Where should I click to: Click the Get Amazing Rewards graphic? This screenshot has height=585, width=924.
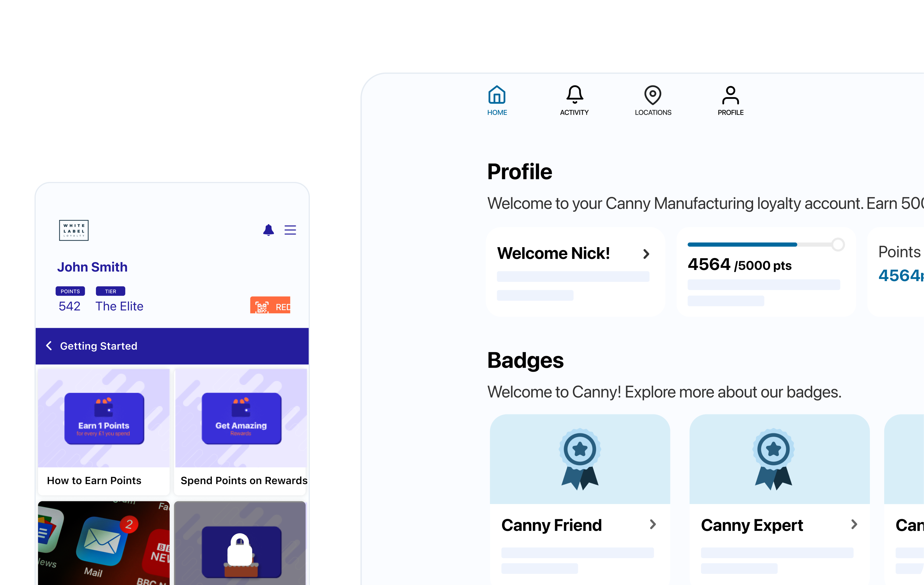(241, 419)
